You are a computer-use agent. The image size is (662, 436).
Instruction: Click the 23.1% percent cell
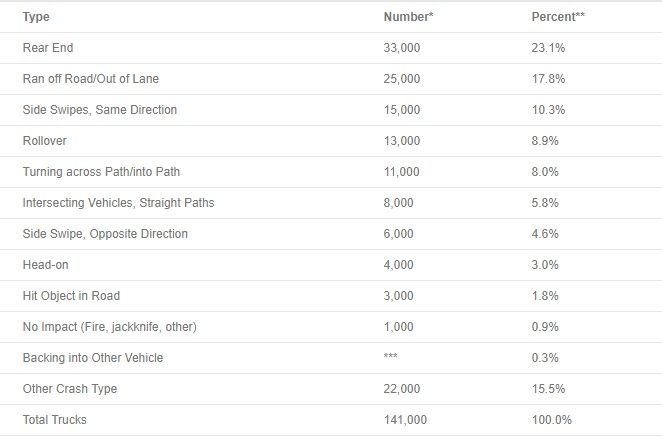548,48
